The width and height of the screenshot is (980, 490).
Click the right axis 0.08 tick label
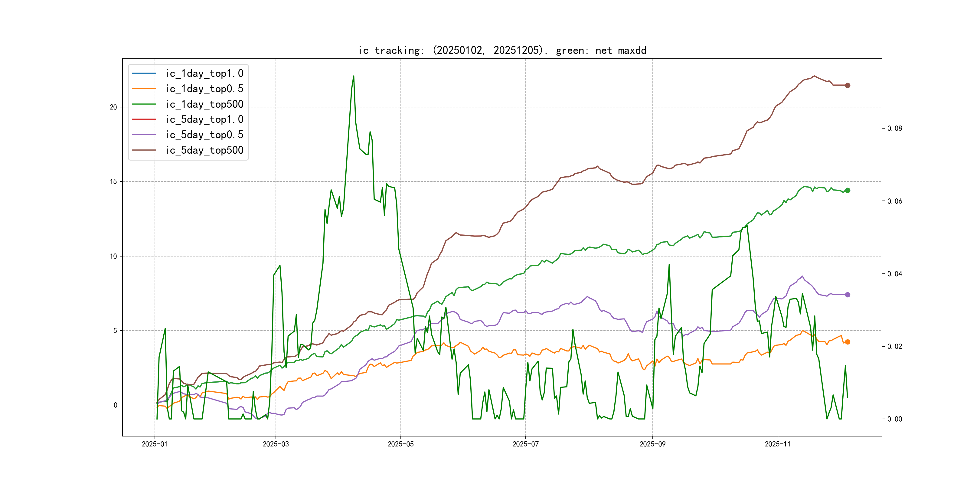click(x=894, y=129)
